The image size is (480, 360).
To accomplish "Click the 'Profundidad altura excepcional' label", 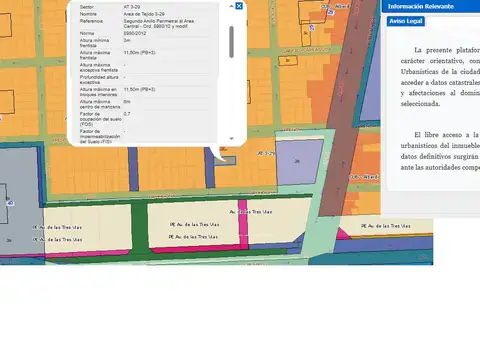I will [99, 79].
